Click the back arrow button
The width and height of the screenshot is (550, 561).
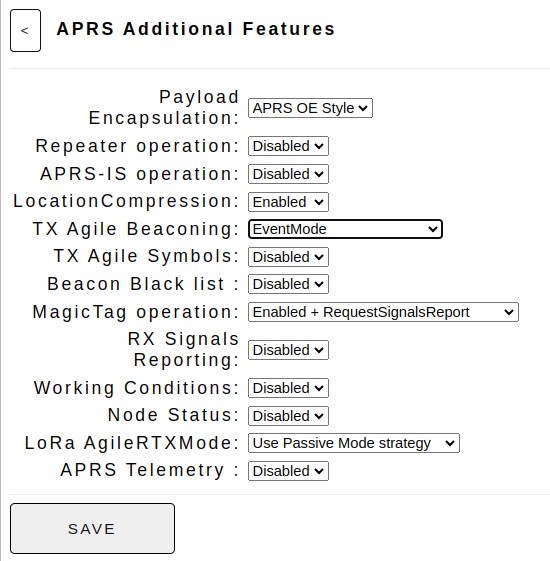tap(25, 31)
